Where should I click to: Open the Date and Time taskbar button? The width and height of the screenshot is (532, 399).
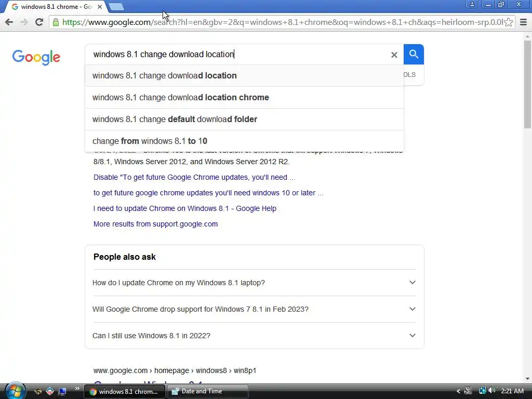[208, 392]
